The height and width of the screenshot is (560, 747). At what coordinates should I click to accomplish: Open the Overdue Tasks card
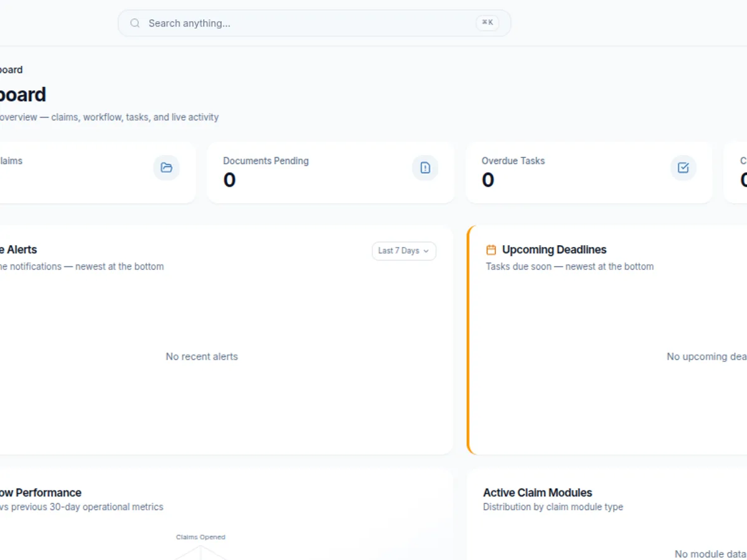tap(589, 172)
